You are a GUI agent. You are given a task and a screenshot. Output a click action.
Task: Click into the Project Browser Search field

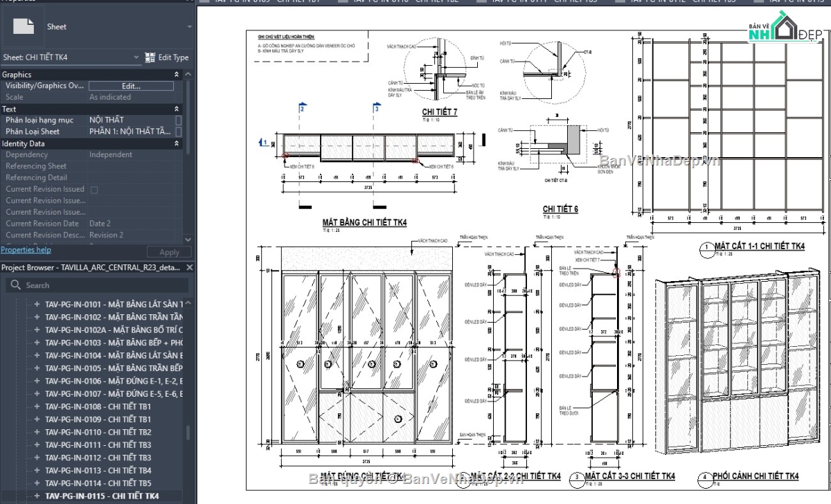[x=97, y=285]
